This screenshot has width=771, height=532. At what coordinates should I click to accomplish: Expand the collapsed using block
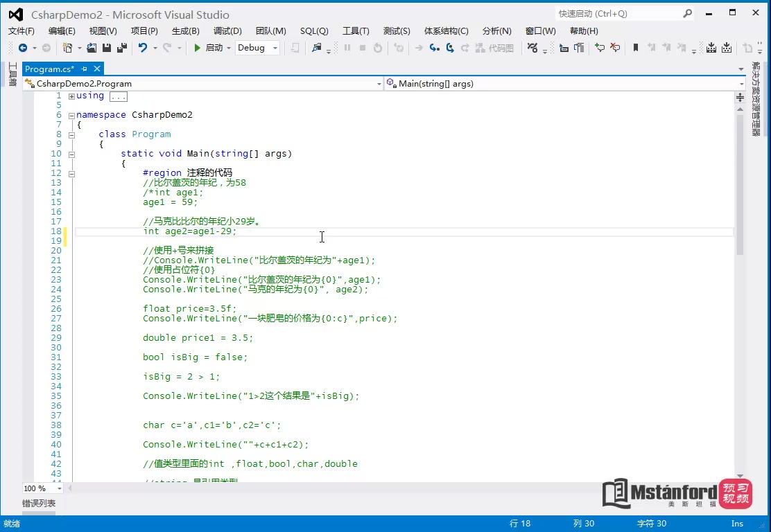tap(72, 96)
